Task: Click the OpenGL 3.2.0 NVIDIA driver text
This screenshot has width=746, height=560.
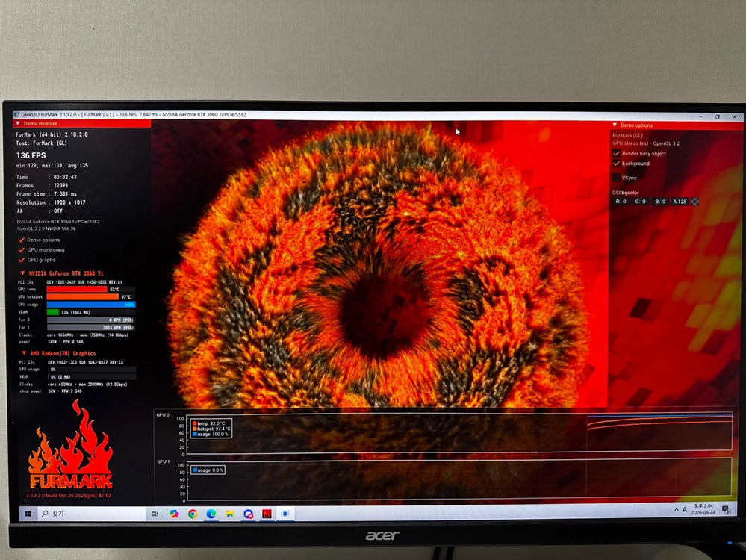Action: 46,228
